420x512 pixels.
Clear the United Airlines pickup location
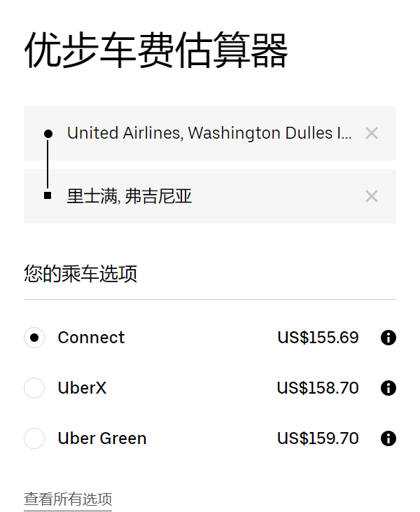pos(372,133)
